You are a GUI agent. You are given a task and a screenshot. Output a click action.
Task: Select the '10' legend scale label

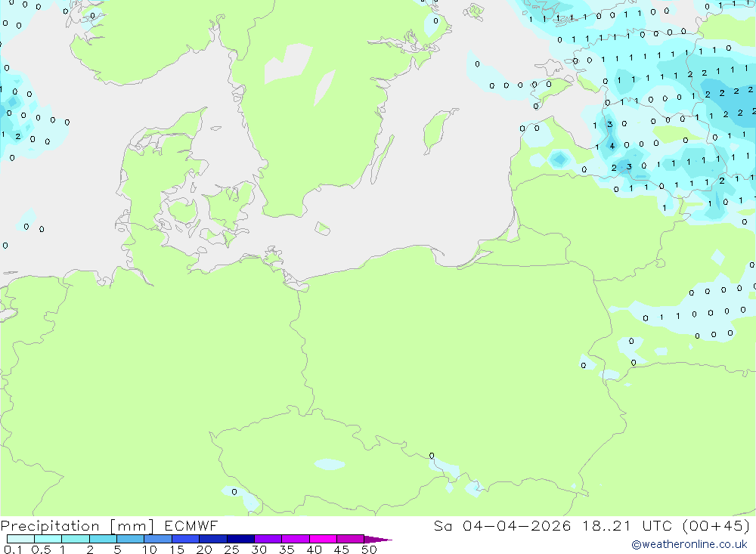[x=149, y=549]
